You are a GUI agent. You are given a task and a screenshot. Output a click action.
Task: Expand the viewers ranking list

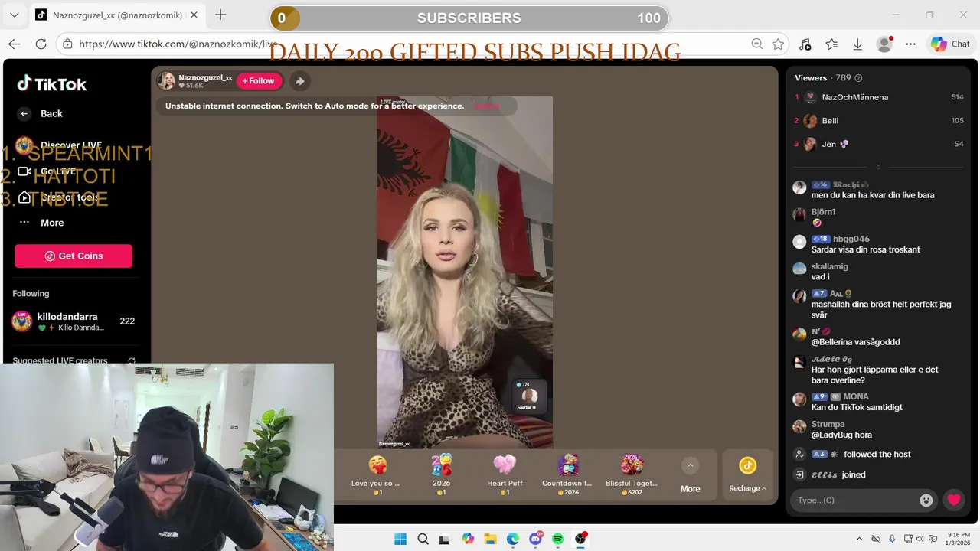click(878, 166)
